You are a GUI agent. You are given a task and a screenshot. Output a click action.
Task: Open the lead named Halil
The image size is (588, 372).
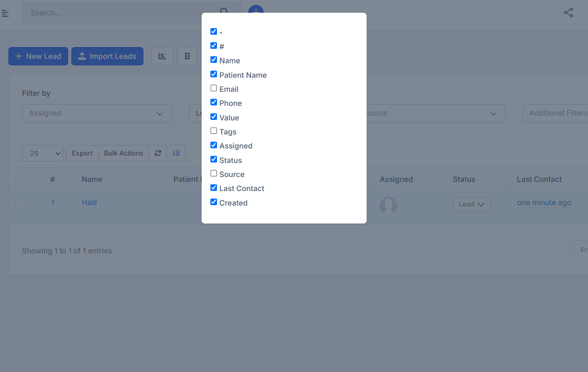pyautogui.click(x=89, y=202)
